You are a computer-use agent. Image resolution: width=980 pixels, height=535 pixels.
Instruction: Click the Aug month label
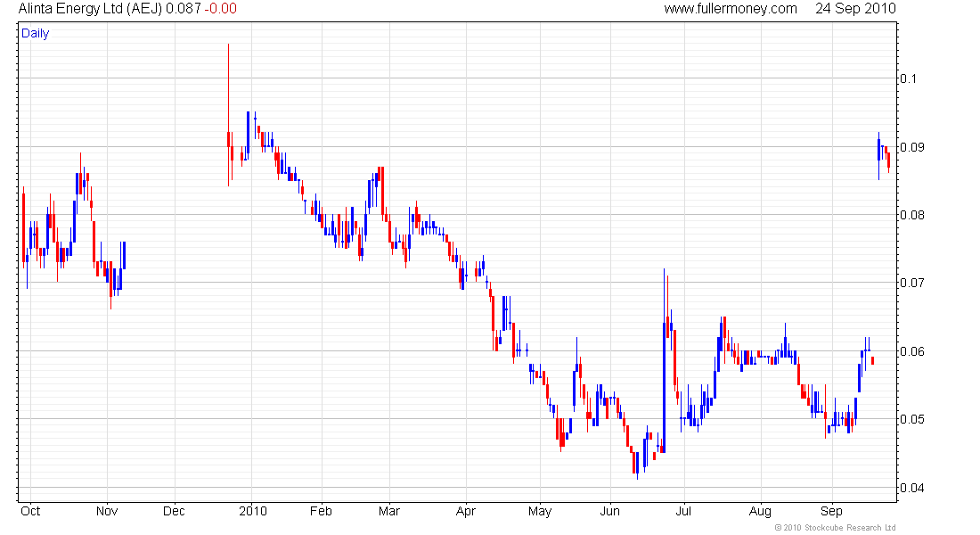(760, 511)
